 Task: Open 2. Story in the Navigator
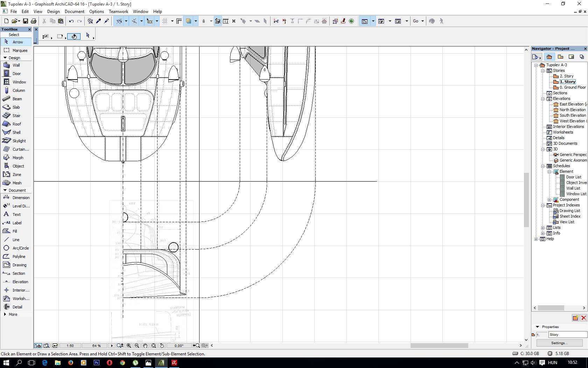(x=566, y=76)
